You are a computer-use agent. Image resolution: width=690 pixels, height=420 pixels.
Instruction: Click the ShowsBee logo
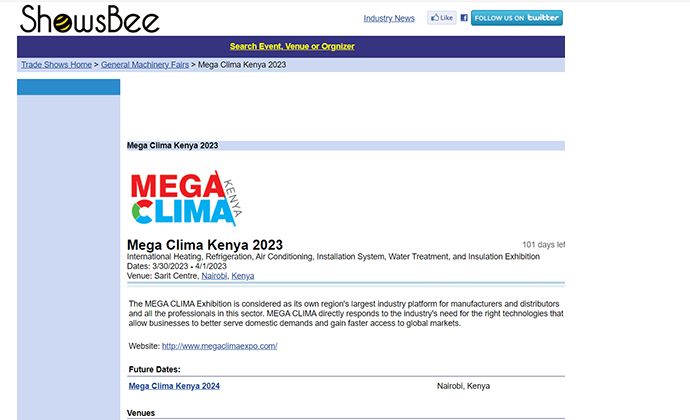(89, 19)
